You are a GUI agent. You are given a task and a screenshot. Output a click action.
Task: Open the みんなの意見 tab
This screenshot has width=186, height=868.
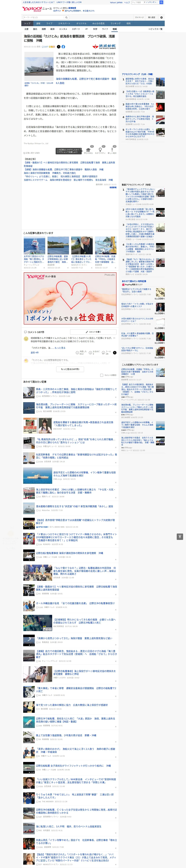point(98,24)
